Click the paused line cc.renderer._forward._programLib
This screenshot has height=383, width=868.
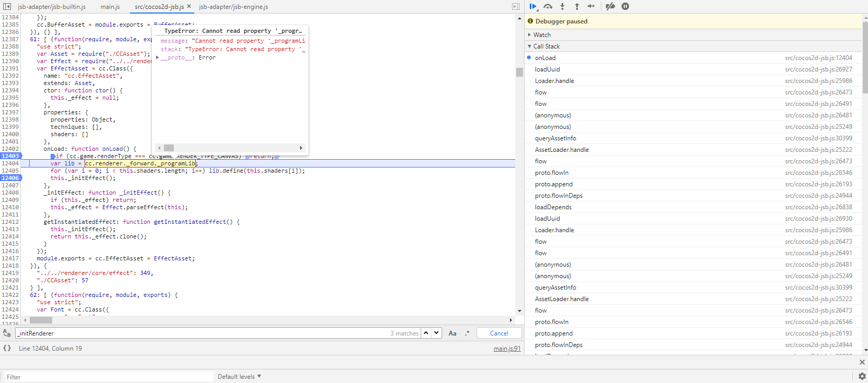tap(140, 163)
